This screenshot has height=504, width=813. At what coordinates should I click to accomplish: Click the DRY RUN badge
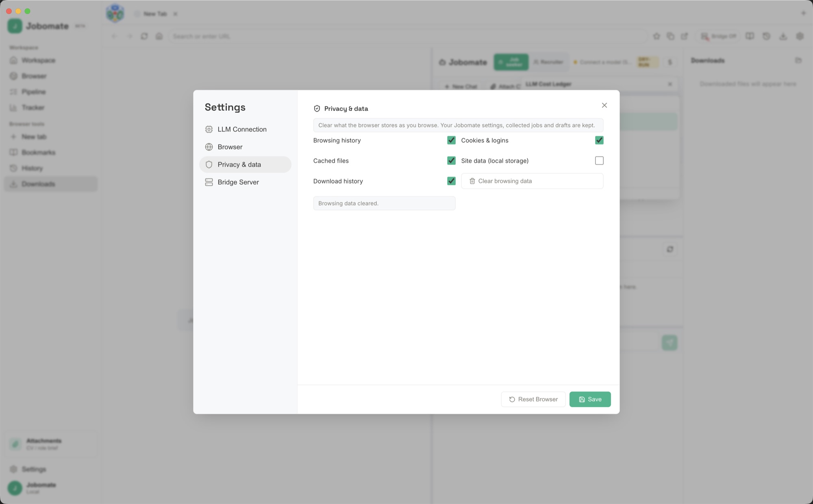coord(647,62)
